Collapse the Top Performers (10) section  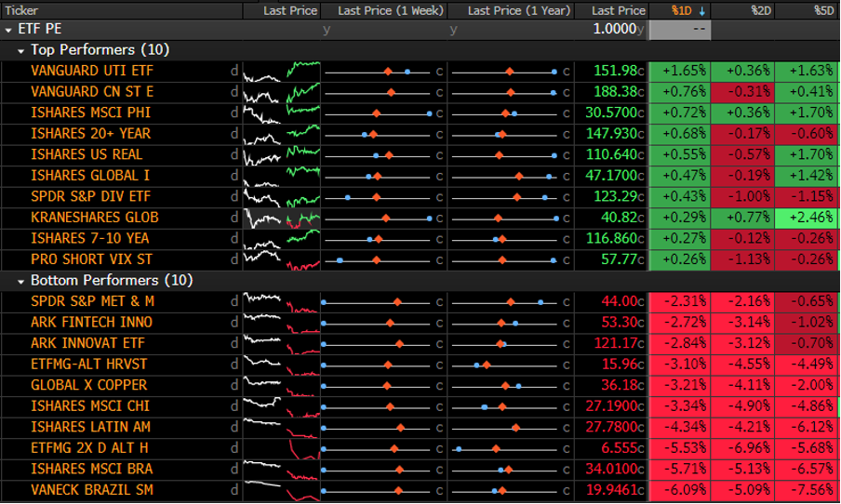coord(20,51)
